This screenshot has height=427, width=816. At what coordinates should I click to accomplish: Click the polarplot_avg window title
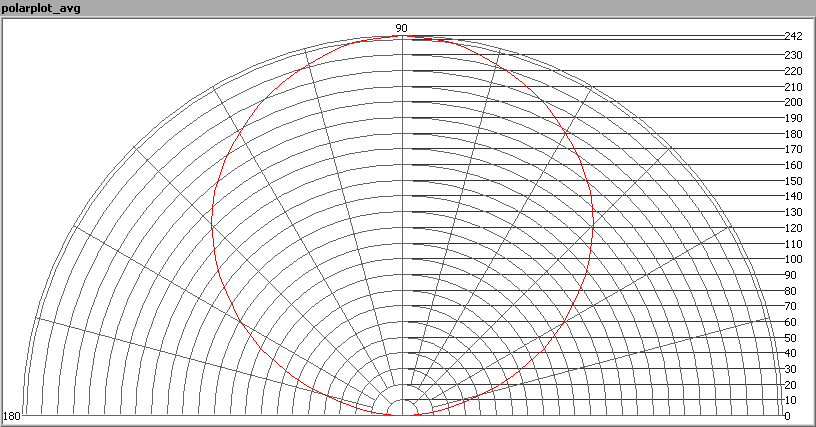pyautogui.click(x=43, y=8)
